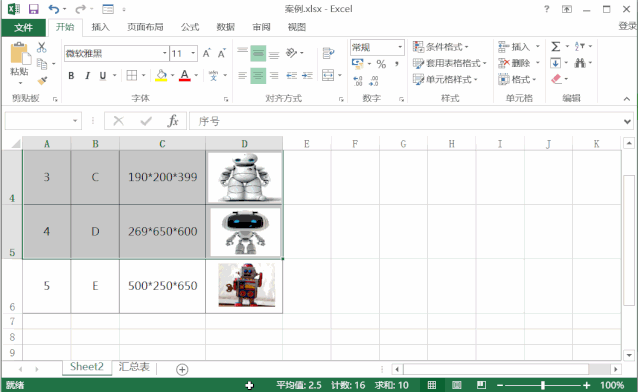Expand the formula bar chevron
The height and width of the screenshot is (392, 638).
[627, 121]
